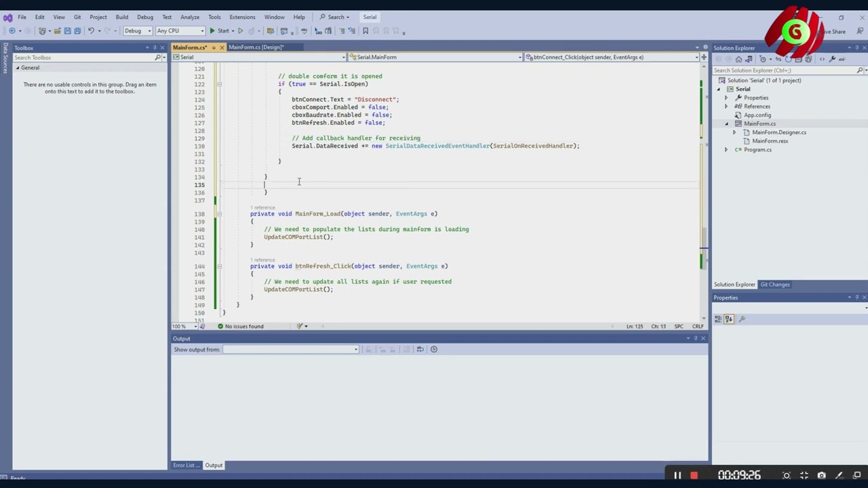Click Show All Files icon in Solution Explorer

click(808, 59)
